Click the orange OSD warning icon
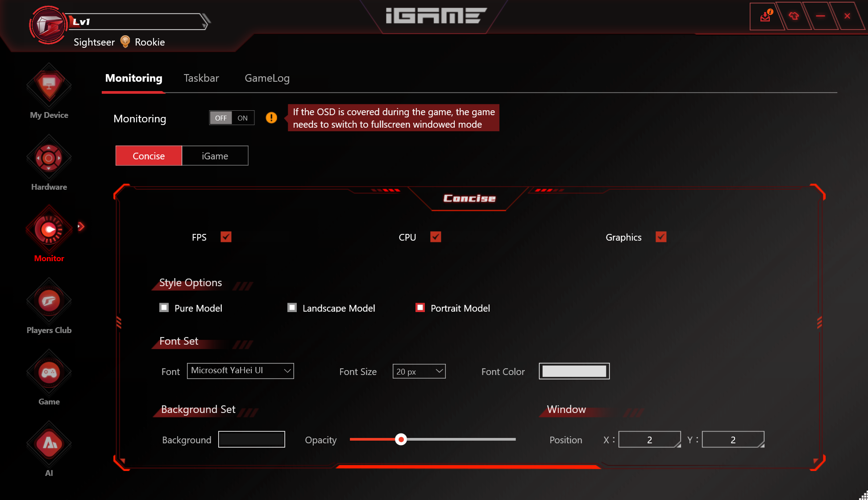 pos(271,118)
